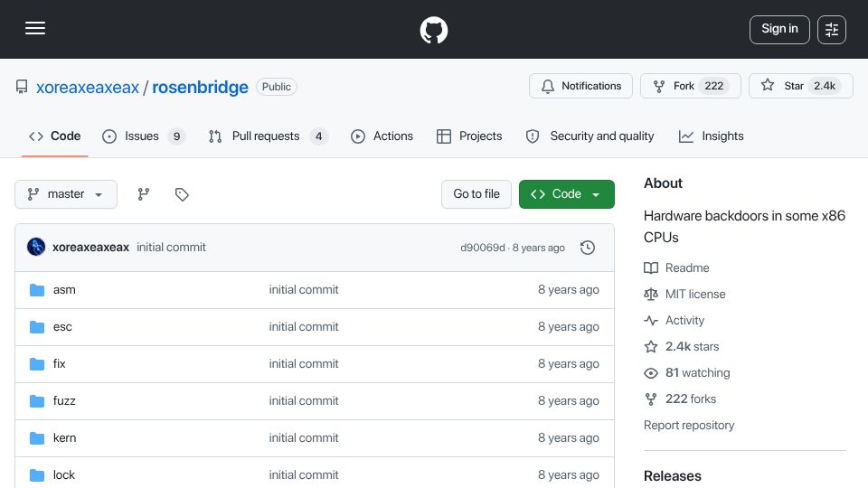Open the Activity link
The image size is (868, 488).
point(684,320)
